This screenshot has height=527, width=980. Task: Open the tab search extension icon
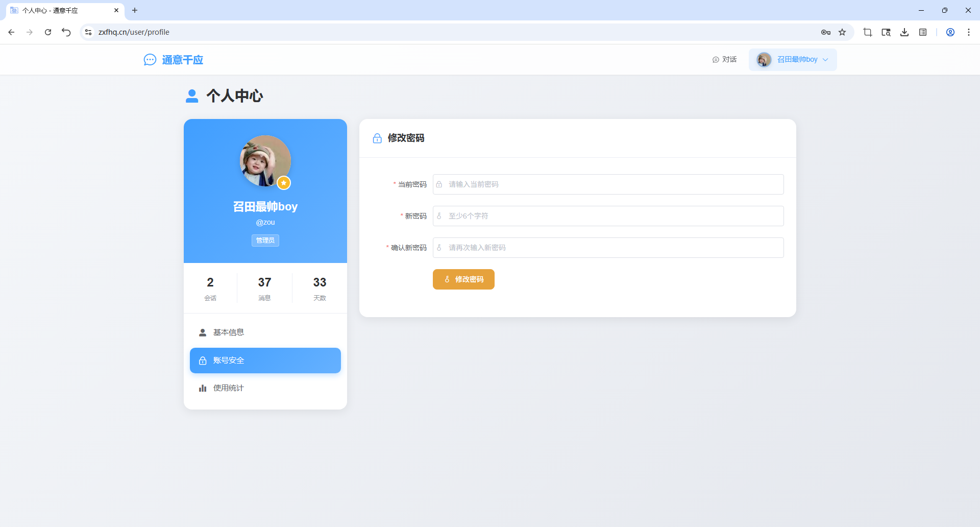click(886, 32)
